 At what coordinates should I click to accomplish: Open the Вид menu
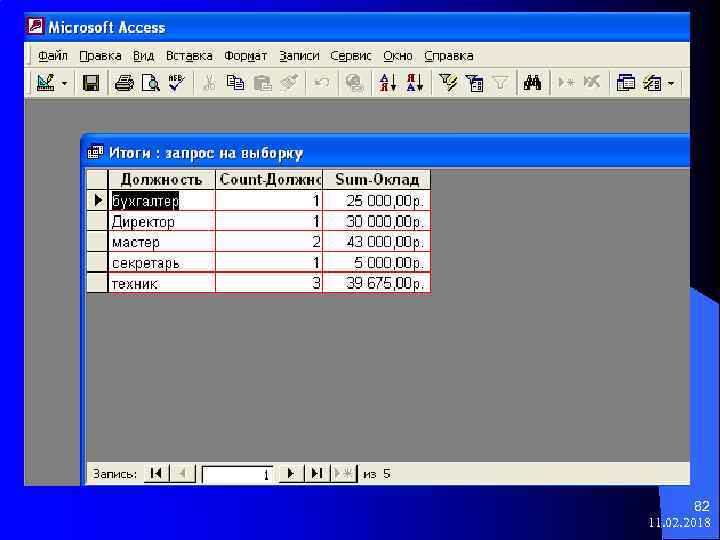click(x=143, y=56)
